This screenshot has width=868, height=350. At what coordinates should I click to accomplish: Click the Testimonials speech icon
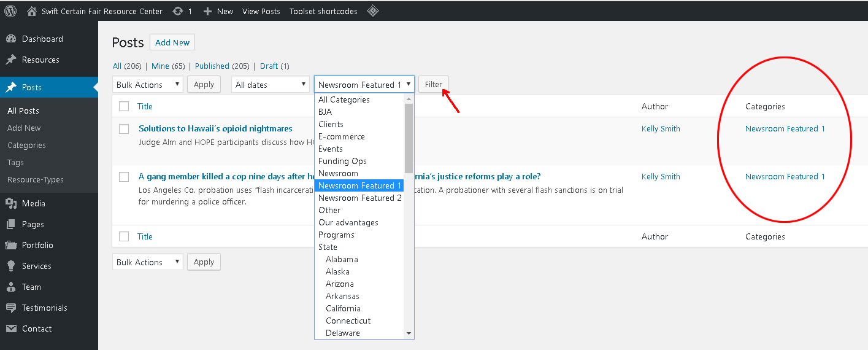[x=11, y=308]
